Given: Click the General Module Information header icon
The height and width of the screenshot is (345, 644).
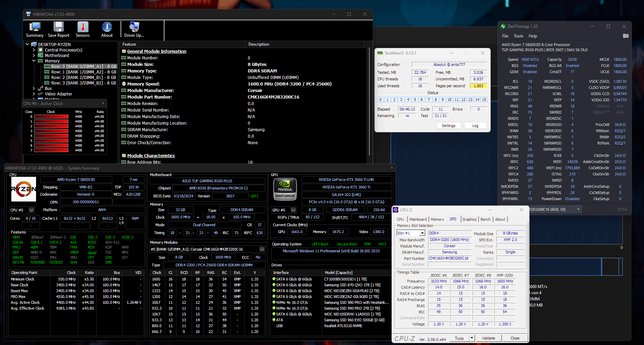Looking at the screenshot, I should 124,51.
